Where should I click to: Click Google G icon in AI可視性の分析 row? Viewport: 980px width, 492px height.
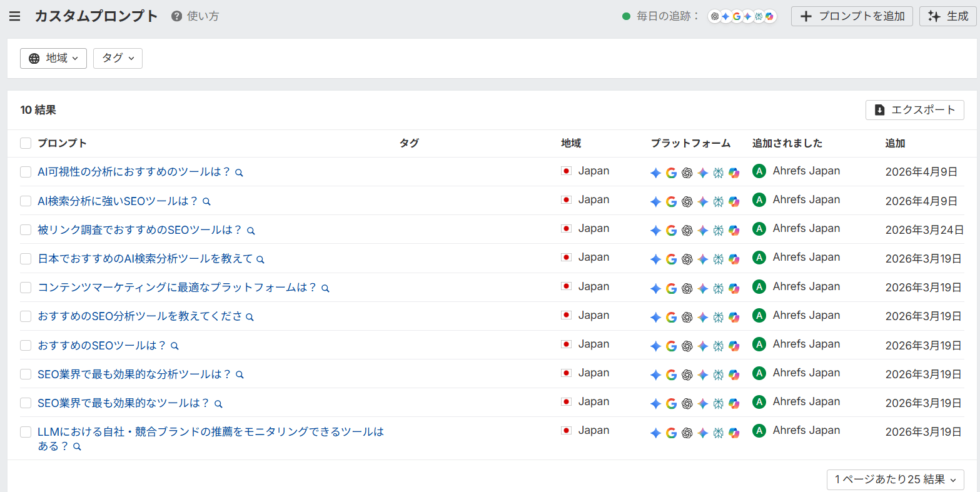[x=671, y=173]
